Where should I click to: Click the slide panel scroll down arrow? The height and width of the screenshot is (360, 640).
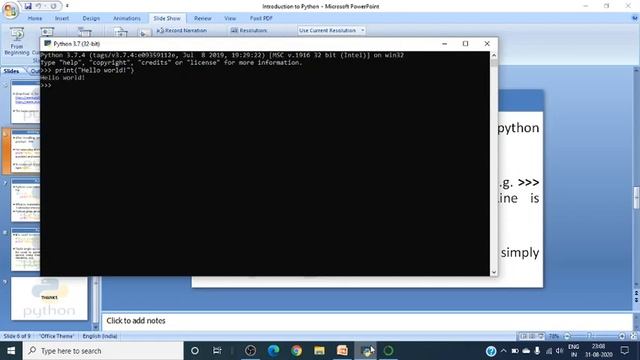click(96, 327)
